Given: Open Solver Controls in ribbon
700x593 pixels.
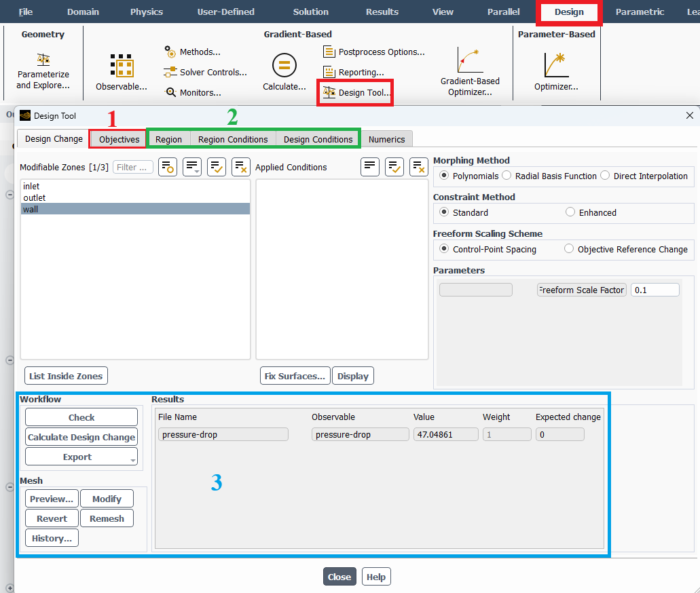Looking at the screenshot, I should coord(205,72).
